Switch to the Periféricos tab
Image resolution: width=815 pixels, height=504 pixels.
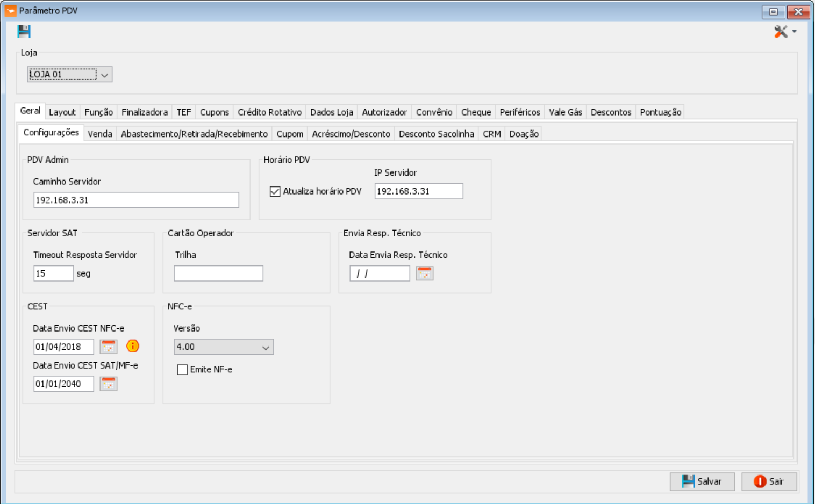click(x=519, y=112)
